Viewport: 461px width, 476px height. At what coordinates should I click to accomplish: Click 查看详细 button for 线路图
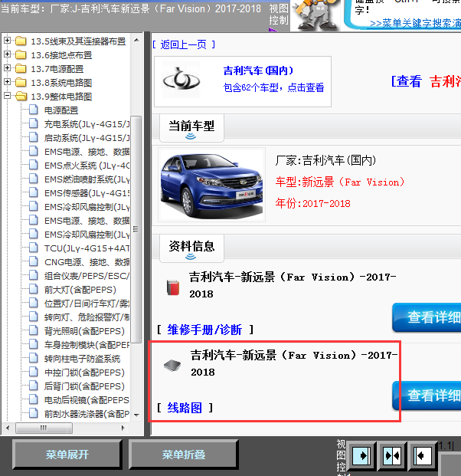(427, 396)
